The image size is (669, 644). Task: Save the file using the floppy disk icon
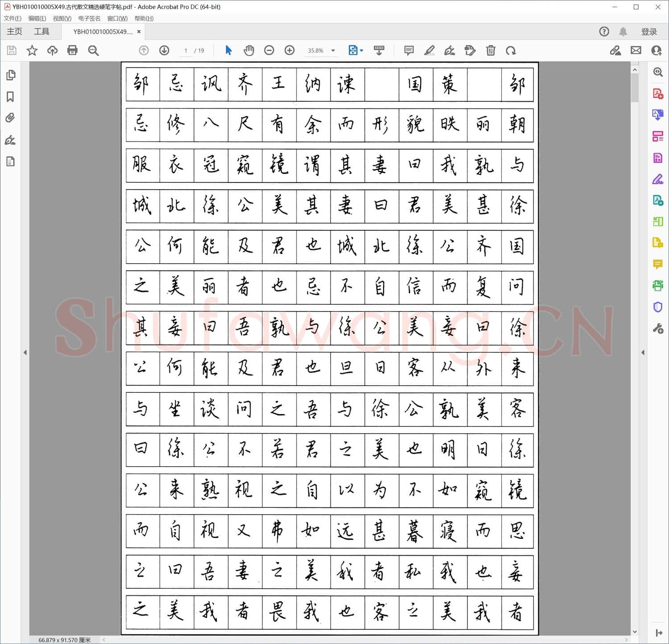[x=12, y=50]
